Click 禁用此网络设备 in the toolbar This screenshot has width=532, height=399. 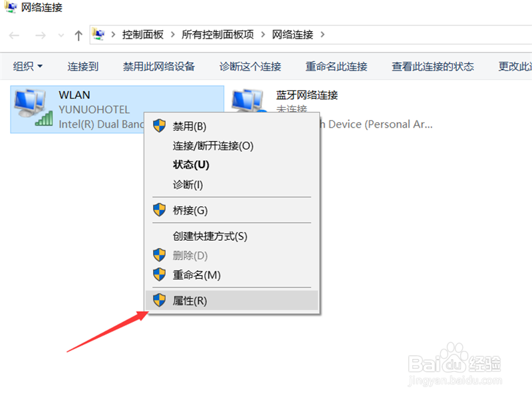pyautogui.click(x=159, y=66)
